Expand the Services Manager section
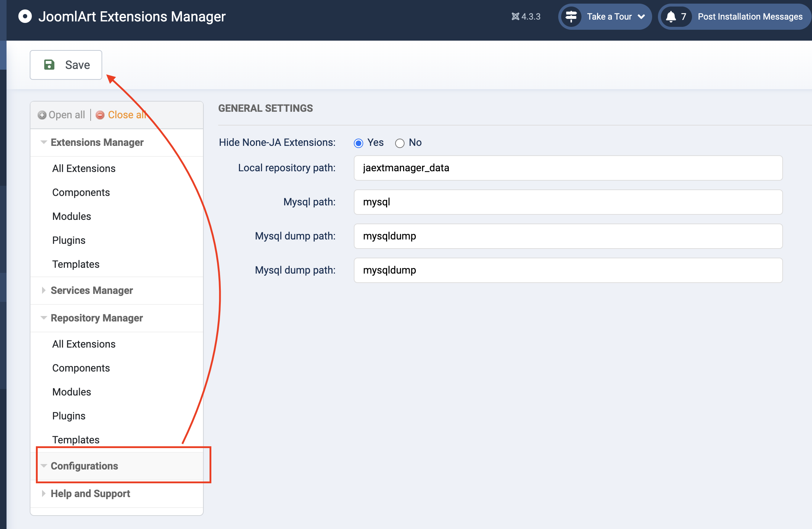 tap(91, 291)
